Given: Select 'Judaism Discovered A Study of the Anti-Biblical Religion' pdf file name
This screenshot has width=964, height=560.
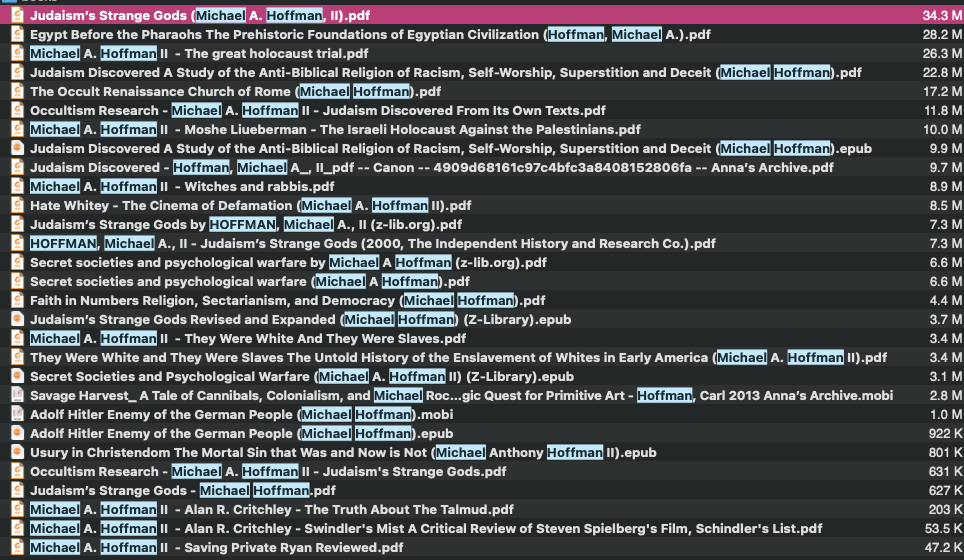Looking at the screenshot, I should (x=446, y=73).
